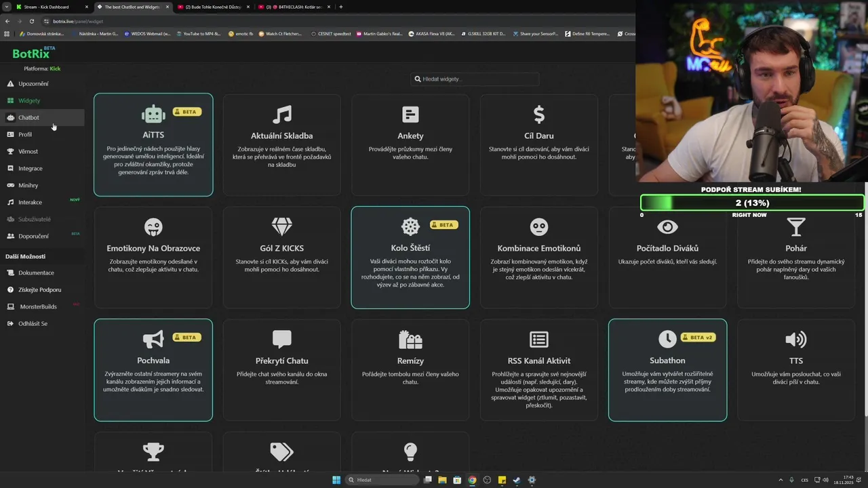Open the YouTube to MP4 bookmark
This screenshot has width=868, height=488.
pyautogui.click(x=199, y=33)
